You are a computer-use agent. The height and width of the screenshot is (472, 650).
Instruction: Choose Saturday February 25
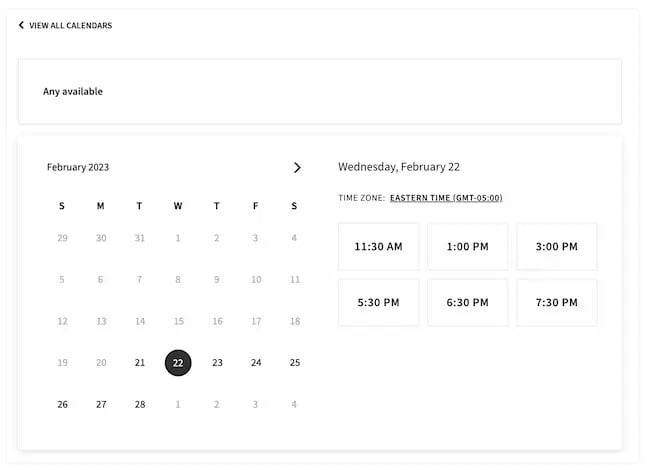[294, 363]
